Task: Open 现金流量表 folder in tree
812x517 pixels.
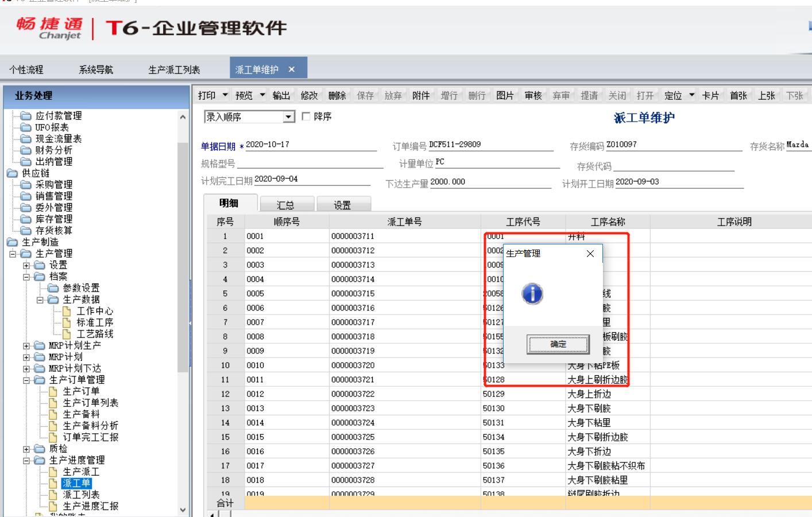Action: tap(51, 139)
